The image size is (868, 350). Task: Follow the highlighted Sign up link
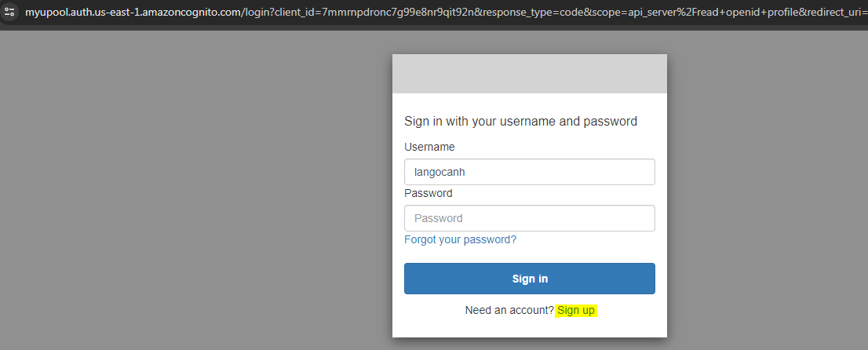coord(576,310)
